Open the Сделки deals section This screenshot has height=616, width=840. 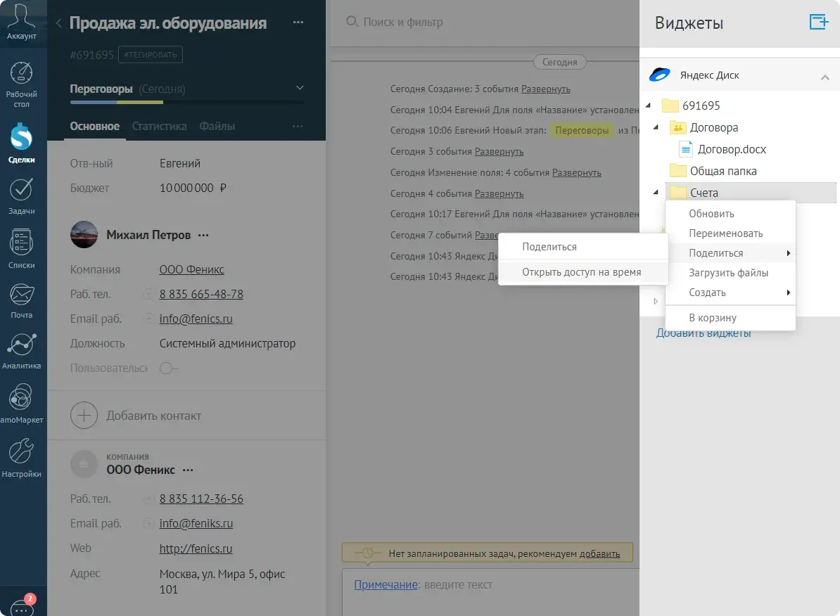[21, 143]
